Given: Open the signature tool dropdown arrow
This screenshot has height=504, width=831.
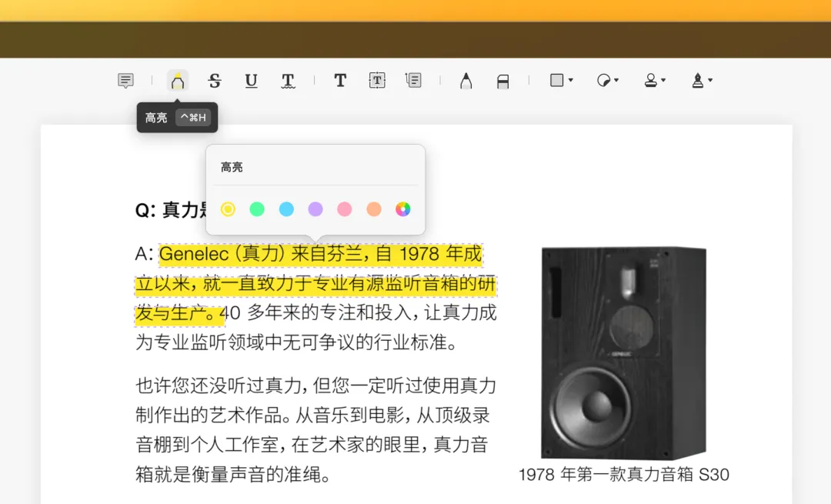Looking at the screenshot, I should (710, 80).
